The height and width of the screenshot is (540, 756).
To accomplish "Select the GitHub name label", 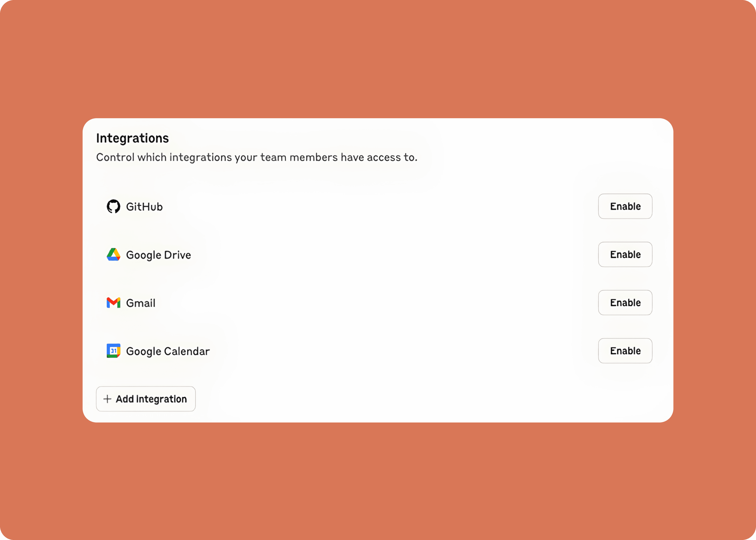I will click(144, 207).
